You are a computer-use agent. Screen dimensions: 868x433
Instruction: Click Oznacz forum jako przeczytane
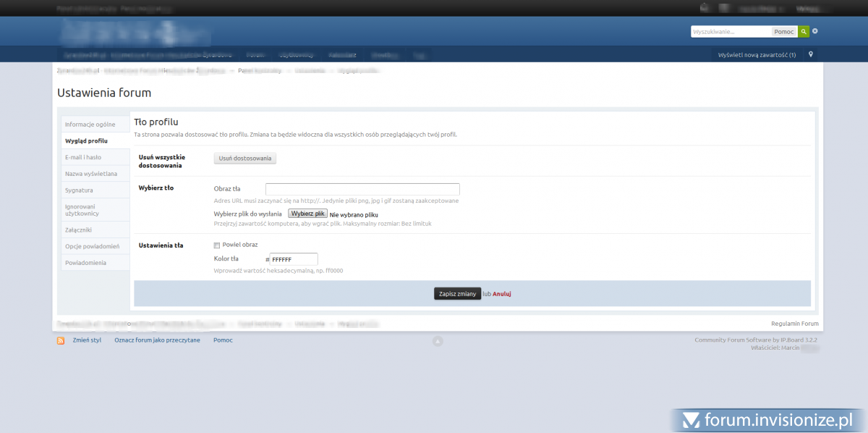pos(157,340)
